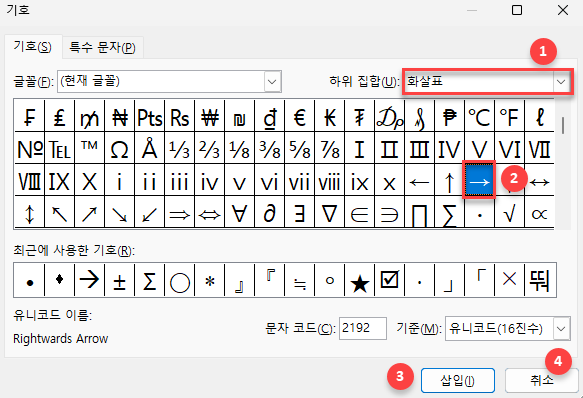Select recently used asterisk * symbol
The width and height of the screenshot is (583, 398).
(x=210, y=280)
